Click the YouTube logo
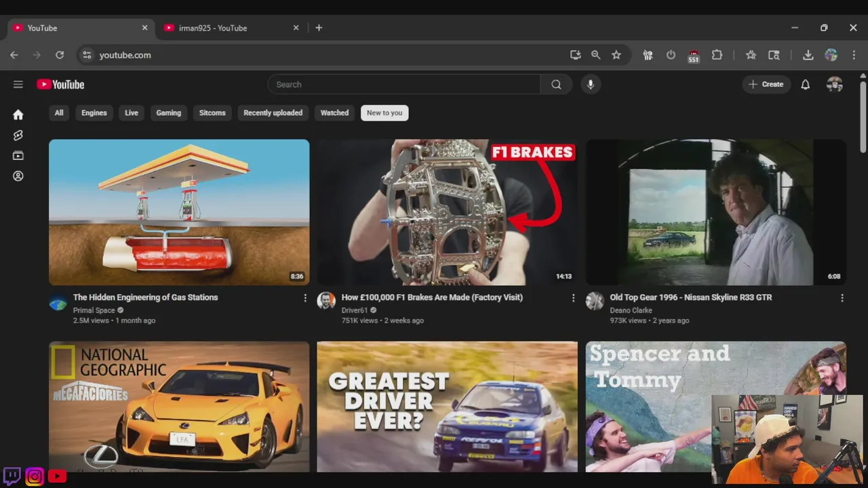868x488 pixels. click(60, 85)
